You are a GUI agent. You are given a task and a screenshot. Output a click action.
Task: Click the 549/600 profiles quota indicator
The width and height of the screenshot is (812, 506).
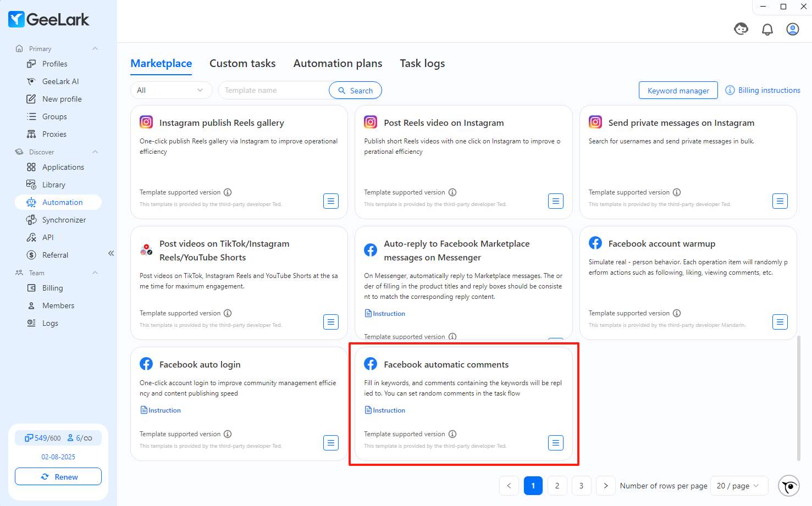pyautogui.click(x=43, y=438)
